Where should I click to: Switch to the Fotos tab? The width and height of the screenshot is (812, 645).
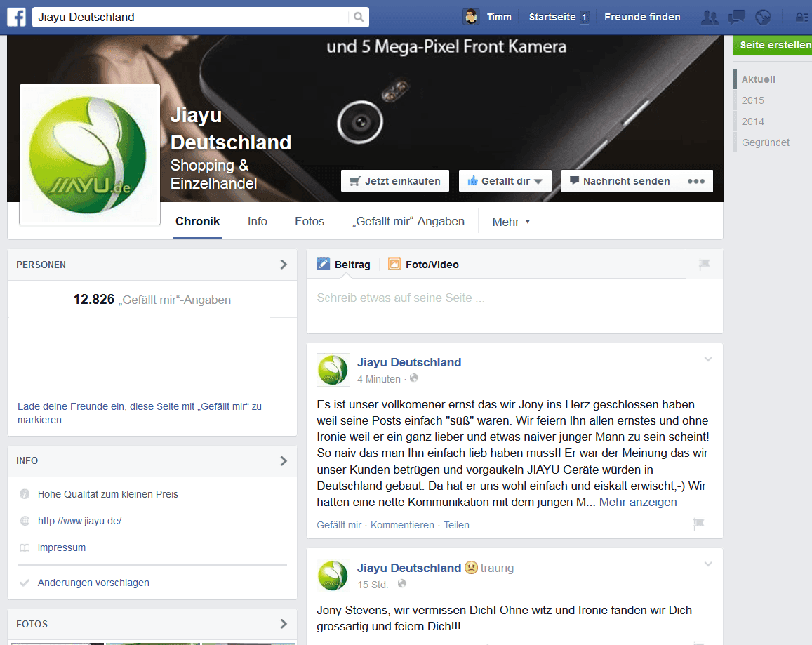(x=310, y=222)
